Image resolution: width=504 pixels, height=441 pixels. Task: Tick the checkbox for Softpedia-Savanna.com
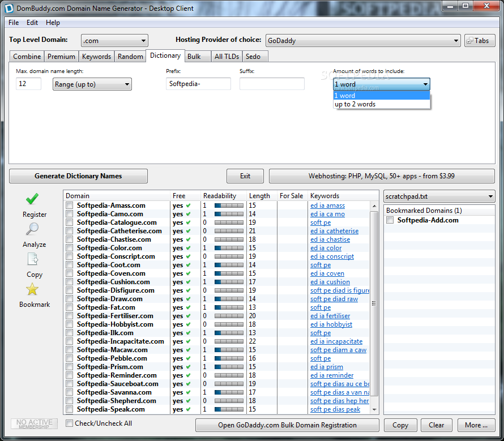(70, 392)
